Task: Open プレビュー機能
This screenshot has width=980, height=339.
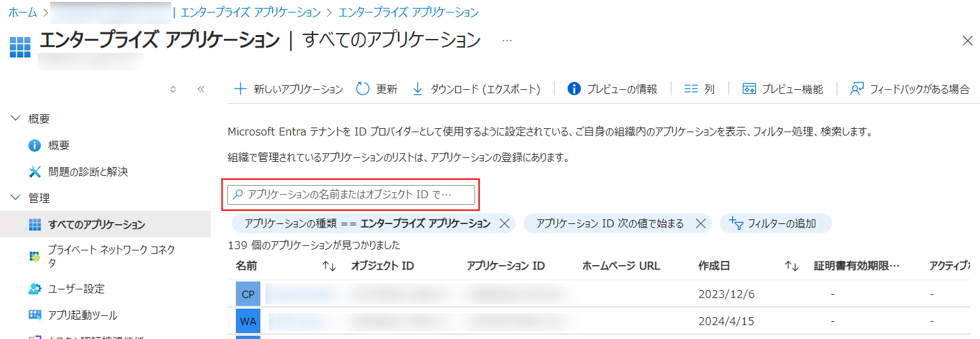Action: [782, 89]
